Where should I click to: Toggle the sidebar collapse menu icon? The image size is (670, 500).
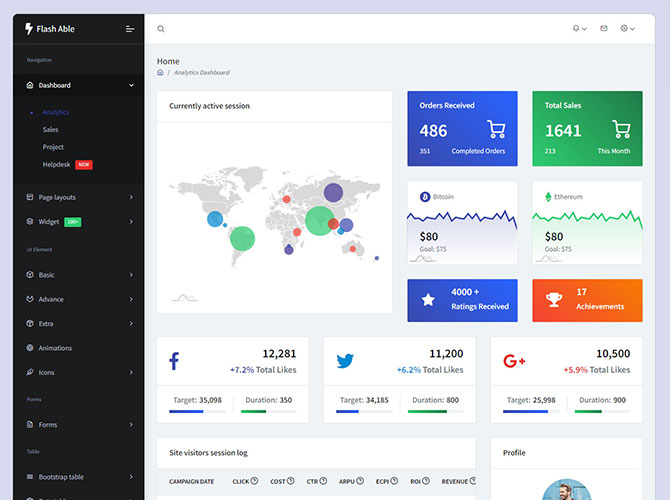[x=130, y=29]
